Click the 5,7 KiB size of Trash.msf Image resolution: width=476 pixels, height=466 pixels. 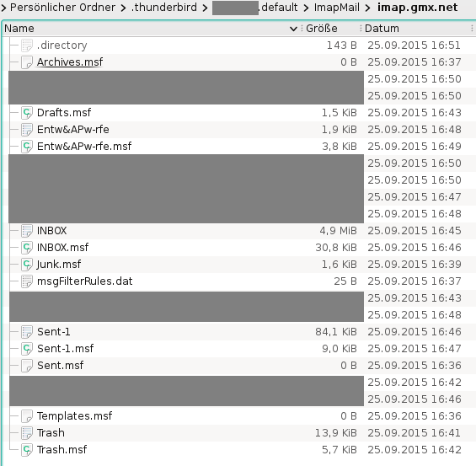point(340,450)
